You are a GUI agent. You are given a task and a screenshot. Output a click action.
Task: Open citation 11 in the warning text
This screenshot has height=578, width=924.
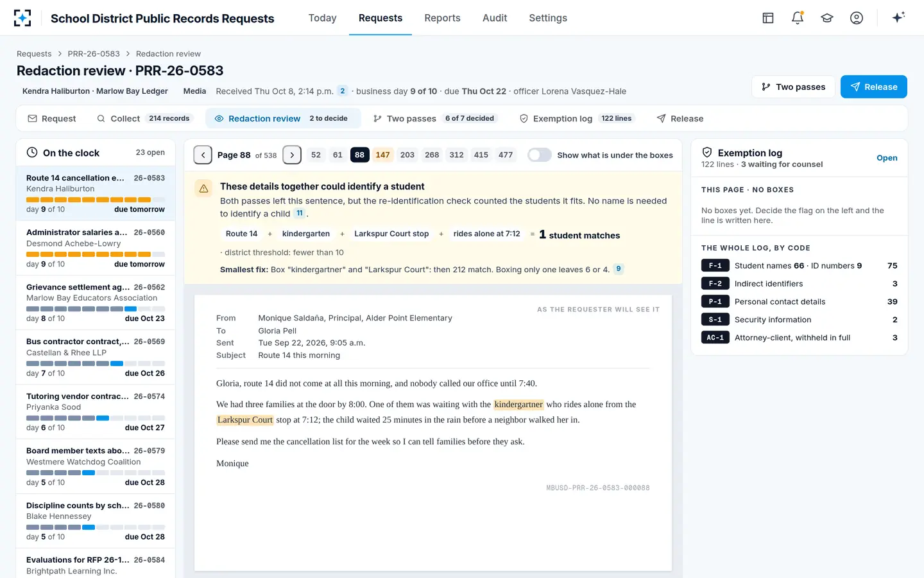point(300,213)
